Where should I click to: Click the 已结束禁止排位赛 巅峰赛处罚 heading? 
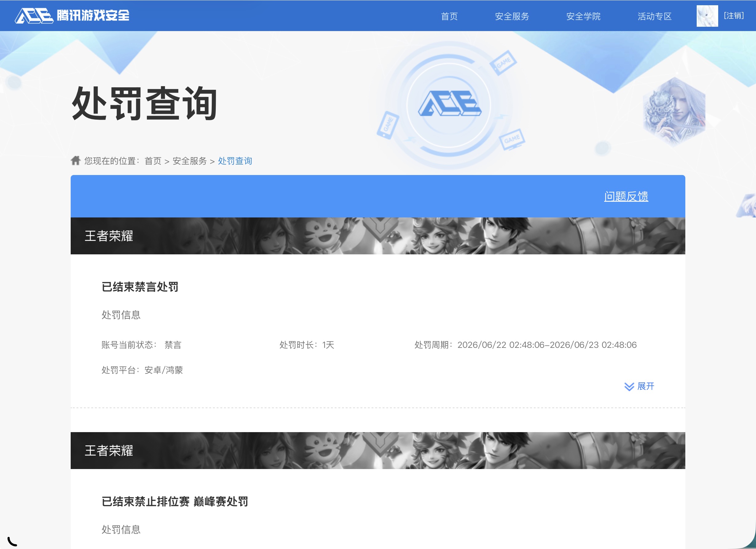(x=175, y=501)
